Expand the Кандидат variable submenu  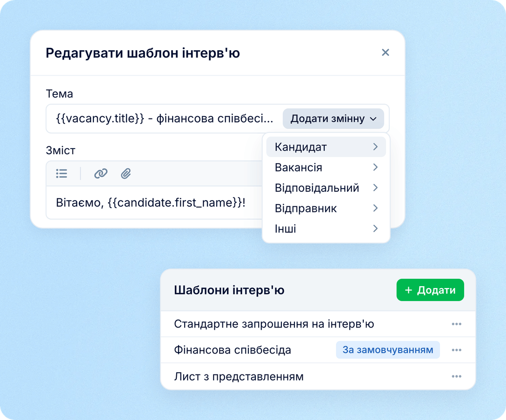click(x=326, y=147)
